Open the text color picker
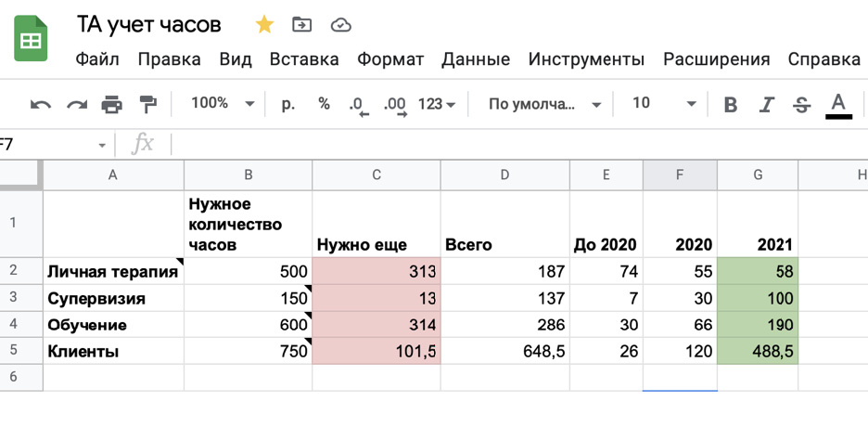Screen dimensions: 868x427 [838, 104]
